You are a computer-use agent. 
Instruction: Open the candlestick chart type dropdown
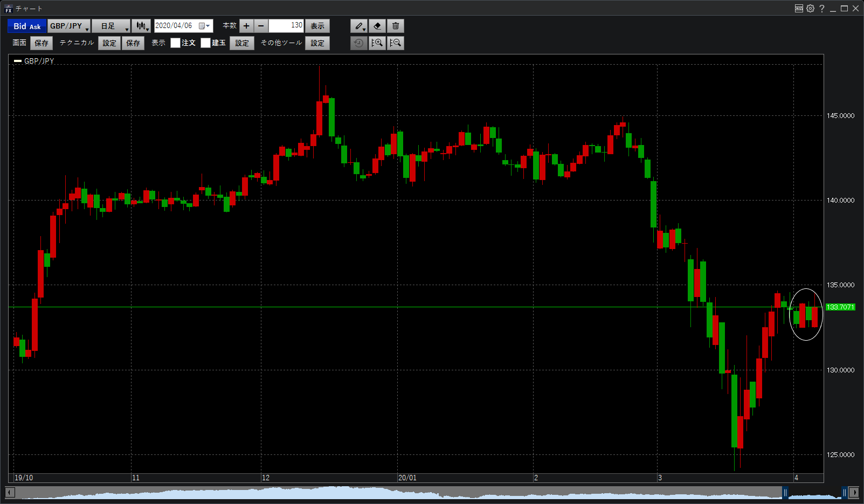click(142, 26)
